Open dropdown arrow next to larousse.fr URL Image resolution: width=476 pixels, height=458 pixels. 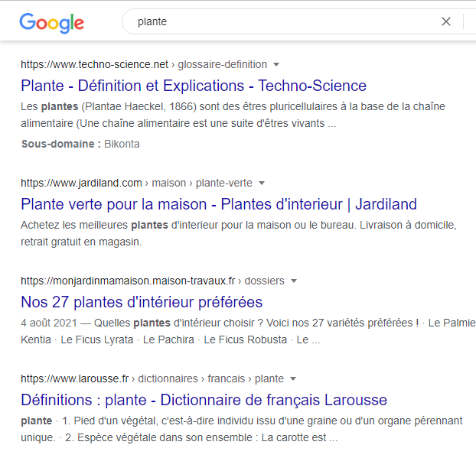pos(293,378)
